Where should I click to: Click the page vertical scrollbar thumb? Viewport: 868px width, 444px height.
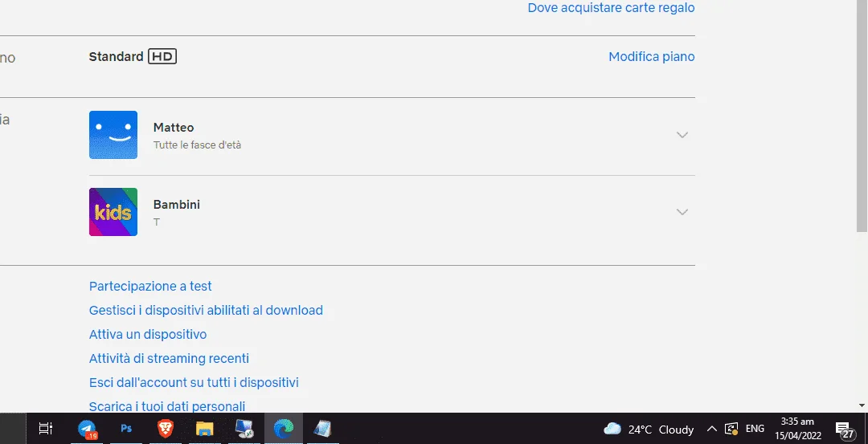click(862, 116)
